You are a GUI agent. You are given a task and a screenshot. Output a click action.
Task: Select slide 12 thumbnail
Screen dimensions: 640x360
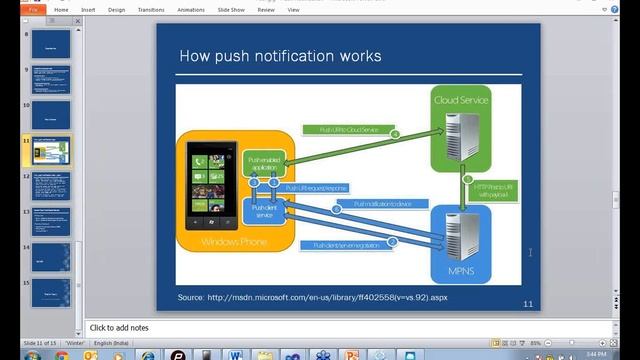[51, 186]
